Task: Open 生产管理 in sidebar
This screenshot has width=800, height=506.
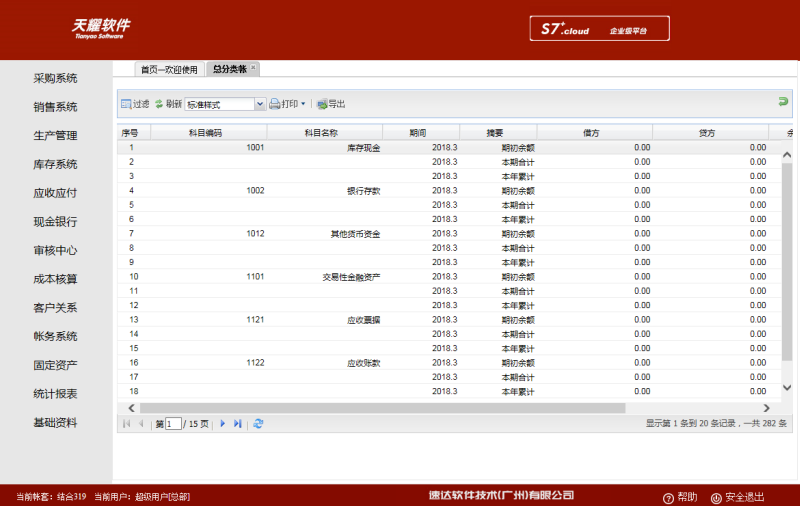Action: [x=55, y=136]
